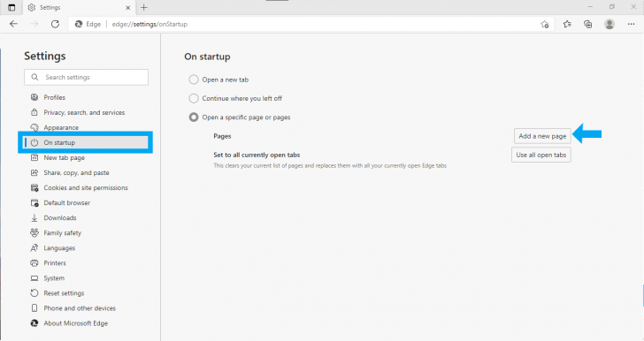This screenshot has width=644, height=341.
Task: Click the Search settings box
Action: (x=87, y=77)
